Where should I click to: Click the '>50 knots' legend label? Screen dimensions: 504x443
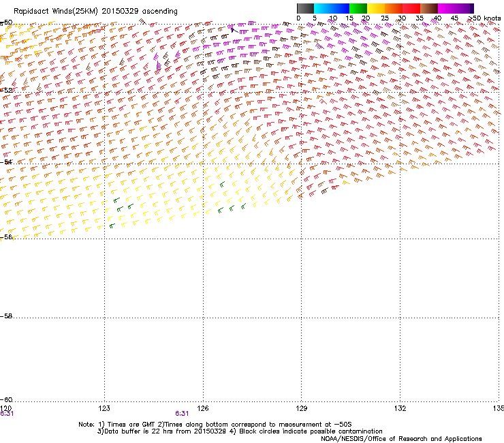click(x=485, y=18)
